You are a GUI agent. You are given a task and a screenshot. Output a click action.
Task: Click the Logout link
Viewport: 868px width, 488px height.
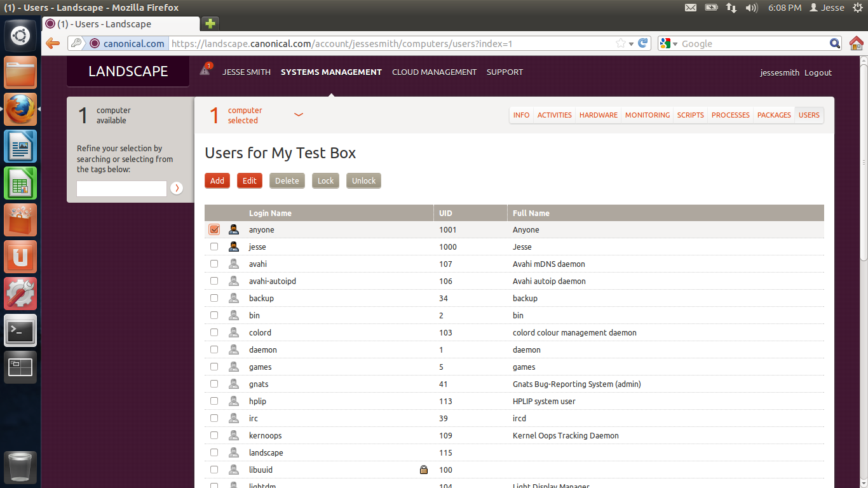818,72
